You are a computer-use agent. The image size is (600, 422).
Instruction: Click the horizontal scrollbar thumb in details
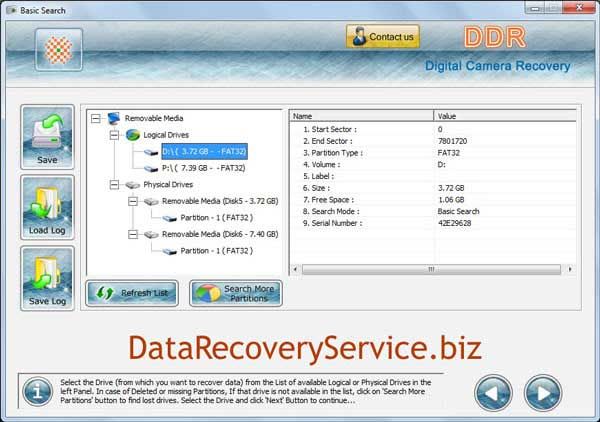tap(431, 269)
